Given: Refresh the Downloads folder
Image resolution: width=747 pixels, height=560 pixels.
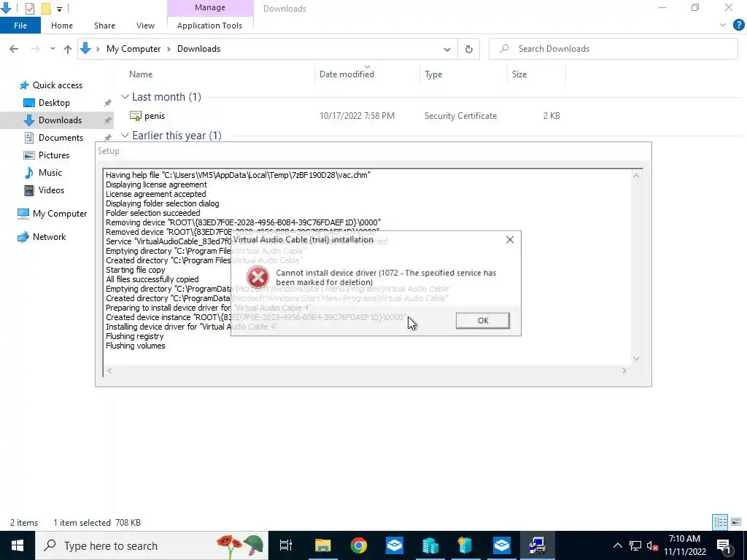Looking at the screenshot, I should point(469,49).
